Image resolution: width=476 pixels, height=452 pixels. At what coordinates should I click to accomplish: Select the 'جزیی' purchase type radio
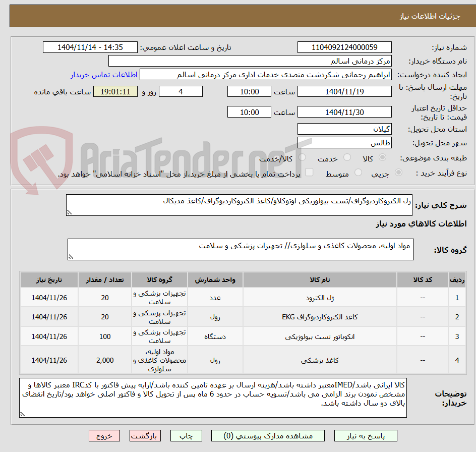click(x=398, y=173)
